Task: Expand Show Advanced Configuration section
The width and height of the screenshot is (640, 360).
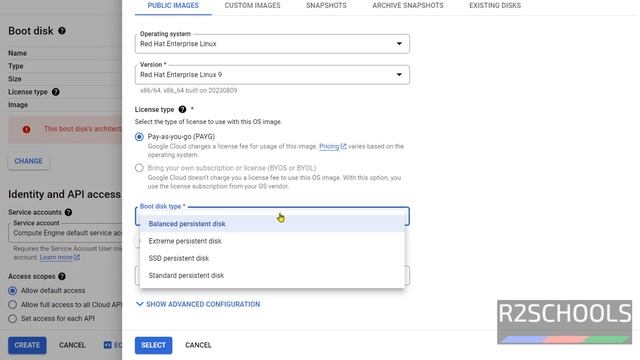Action: 198,304
